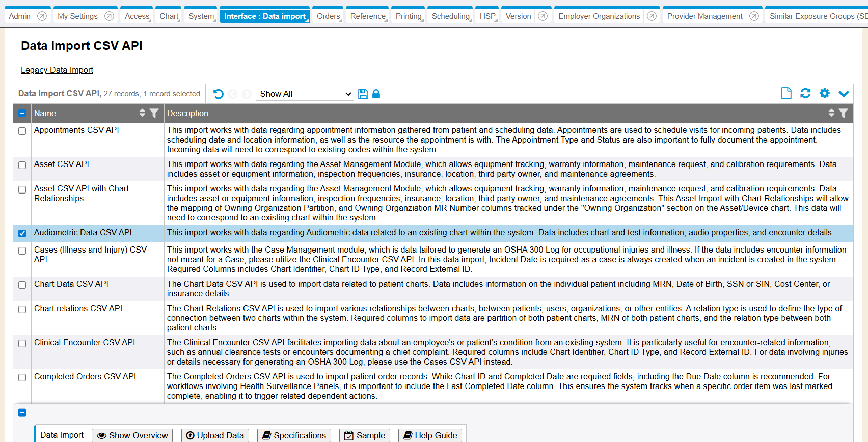The height and width of the screenshot is (442, 868).
Task: Uncheck the Audiometric Data CSV API row
Action: click(x=22, y=233)
